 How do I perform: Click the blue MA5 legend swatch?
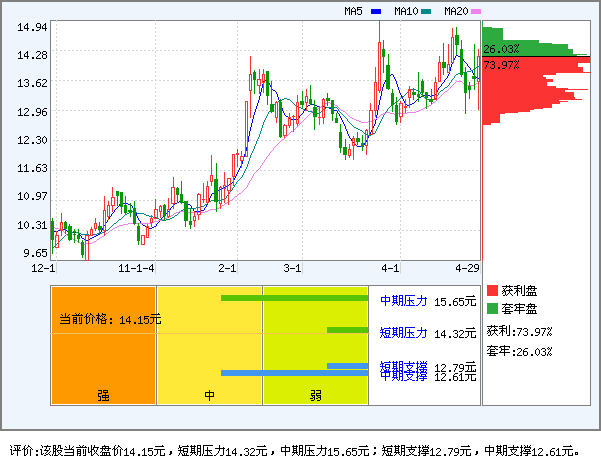[376, 12]
